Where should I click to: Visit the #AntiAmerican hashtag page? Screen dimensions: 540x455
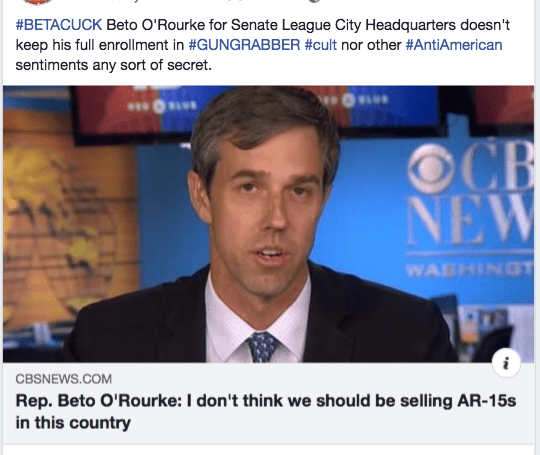(x=454, y=45)
